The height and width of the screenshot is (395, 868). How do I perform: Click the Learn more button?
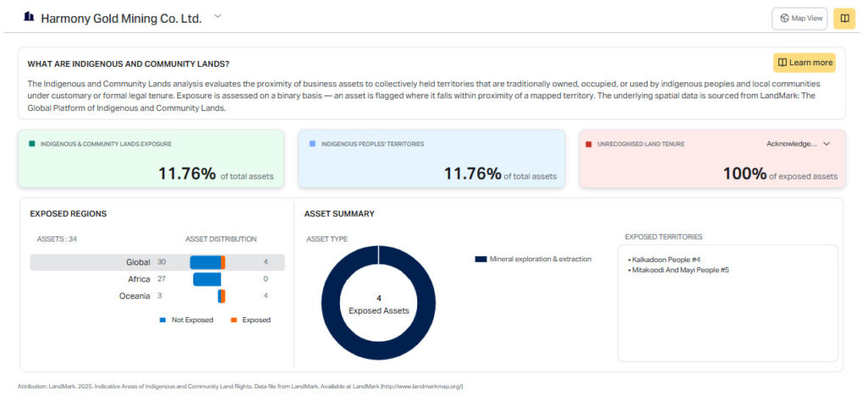[x=804, y=63]
